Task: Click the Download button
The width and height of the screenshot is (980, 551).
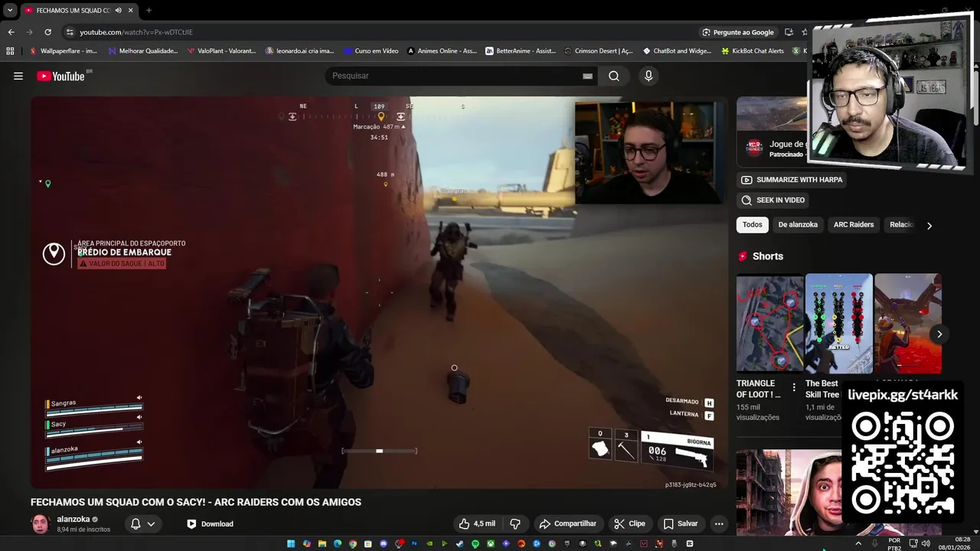Action: pyautogui.click(x=210, y=523)
